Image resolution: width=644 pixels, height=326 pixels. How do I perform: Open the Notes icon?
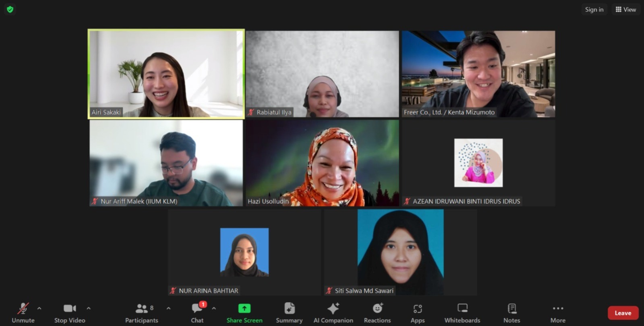click(x=512, y=313)
